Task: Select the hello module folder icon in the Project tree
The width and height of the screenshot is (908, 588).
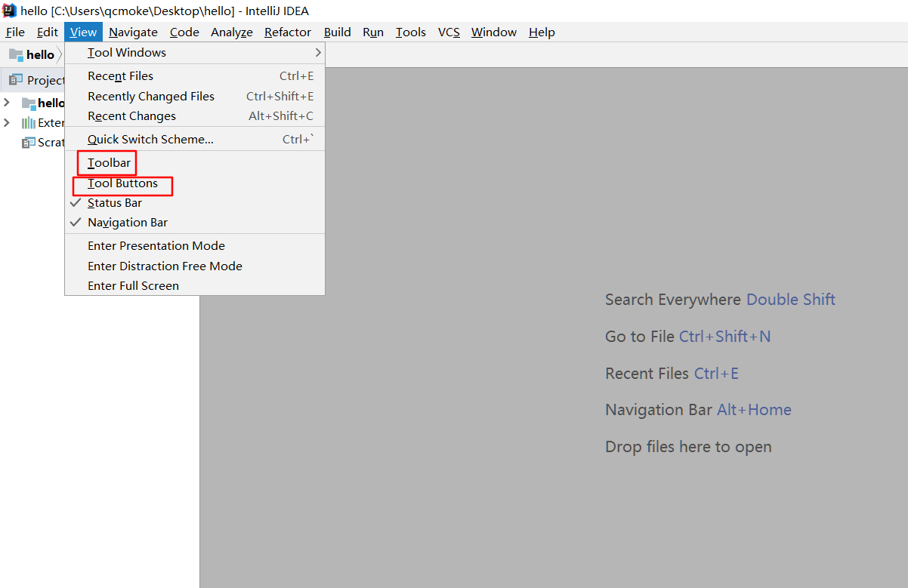Action: (29, 103)
